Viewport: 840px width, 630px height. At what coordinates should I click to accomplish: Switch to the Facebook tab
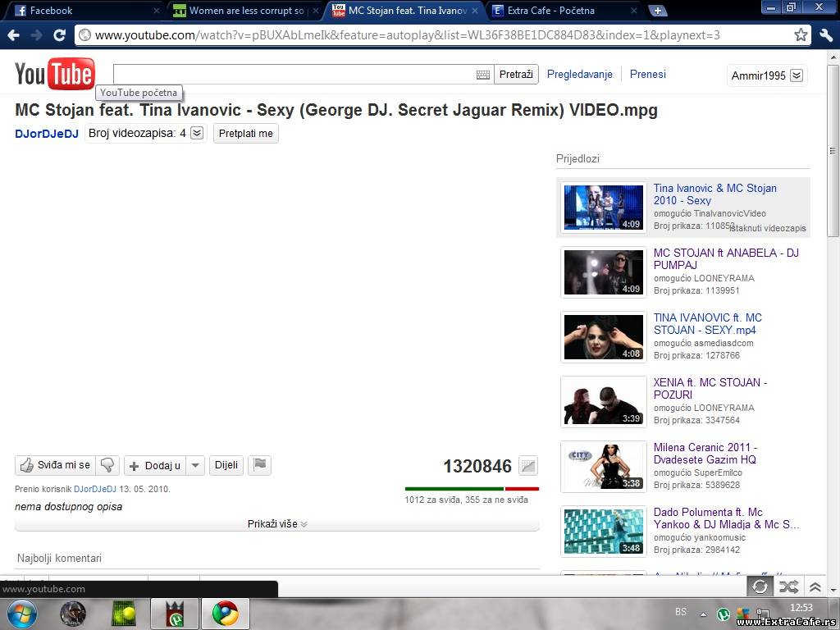coord(87,11)
